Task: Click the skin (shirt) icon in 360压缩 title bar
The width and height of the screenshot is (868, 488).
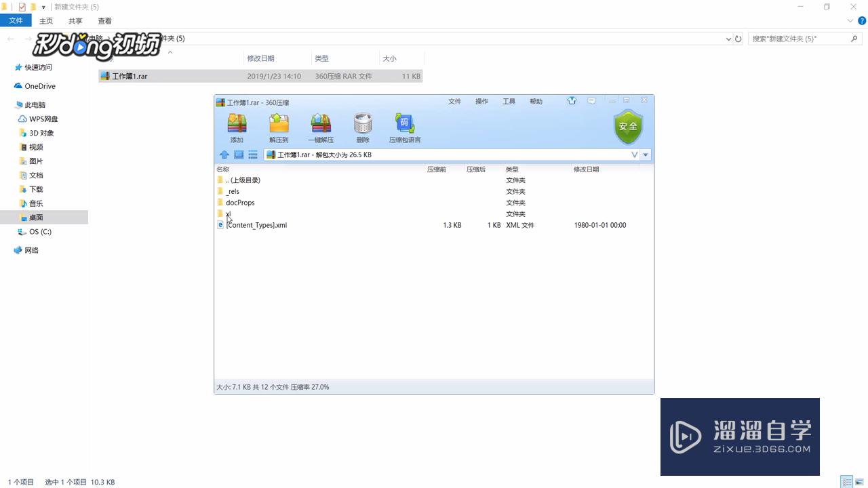Action: pos(572,101)
